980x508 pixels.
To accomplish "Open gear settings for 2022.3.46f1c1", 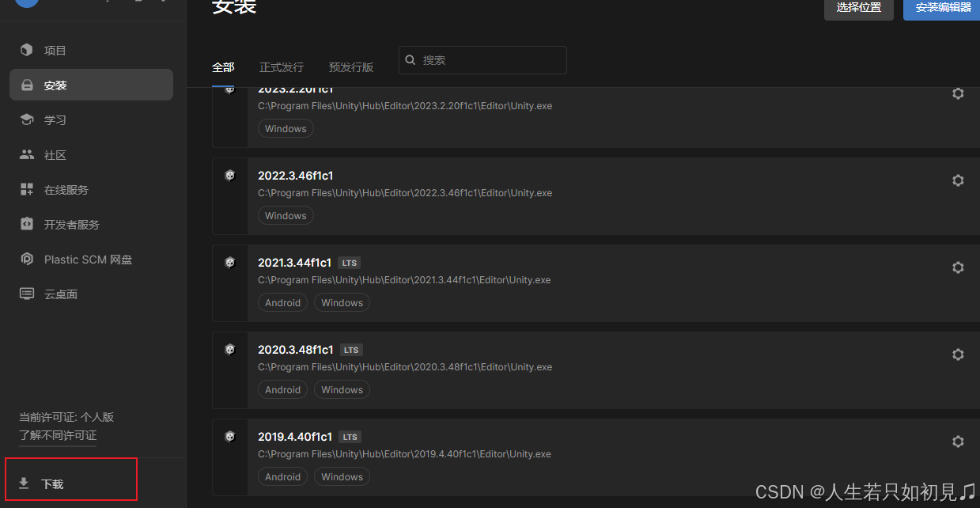I will 958,180.
